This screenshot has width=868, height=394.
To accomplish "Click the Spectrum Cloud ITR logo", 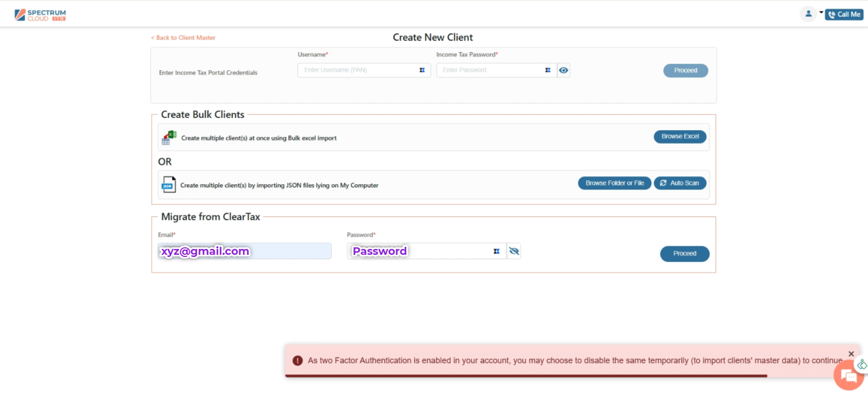I will 40,15.
